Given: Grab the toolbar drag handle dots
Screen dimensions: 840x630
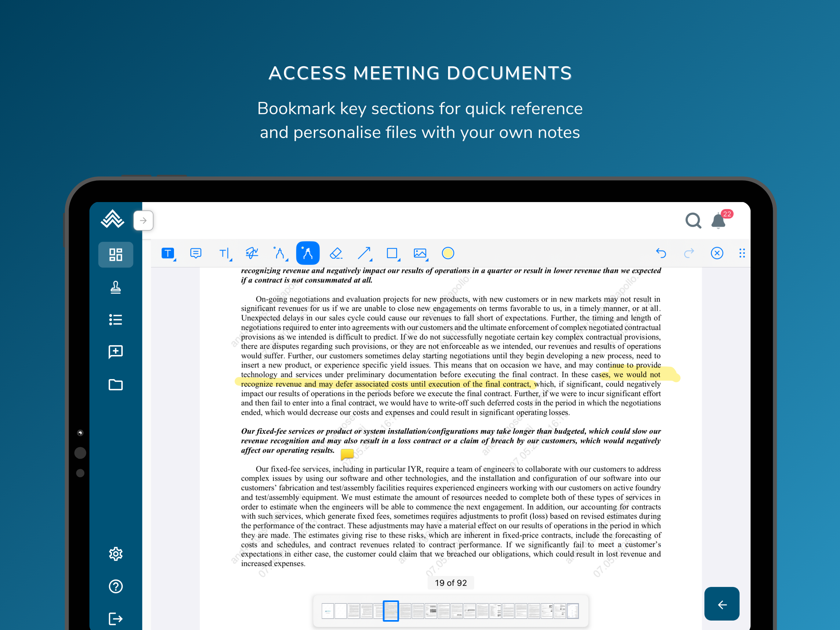Looking at the screenshot, I should coord(742,253).
